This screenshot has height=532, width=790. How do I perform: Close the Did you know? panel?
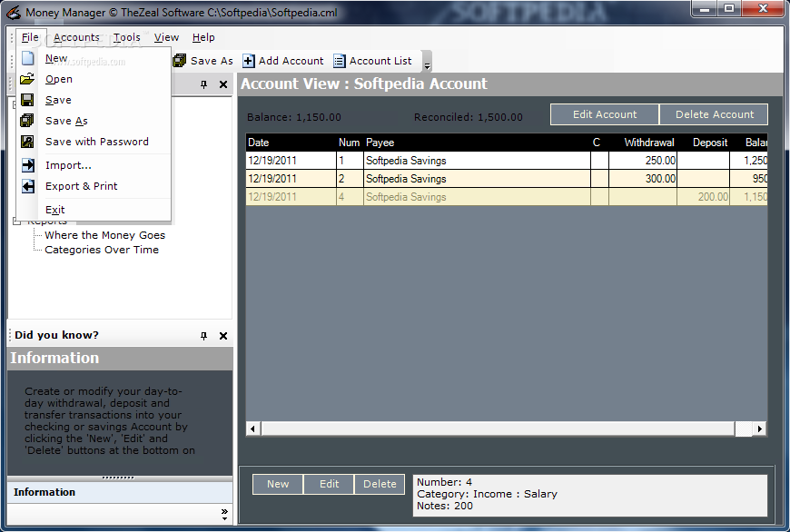tap(223, 336)
